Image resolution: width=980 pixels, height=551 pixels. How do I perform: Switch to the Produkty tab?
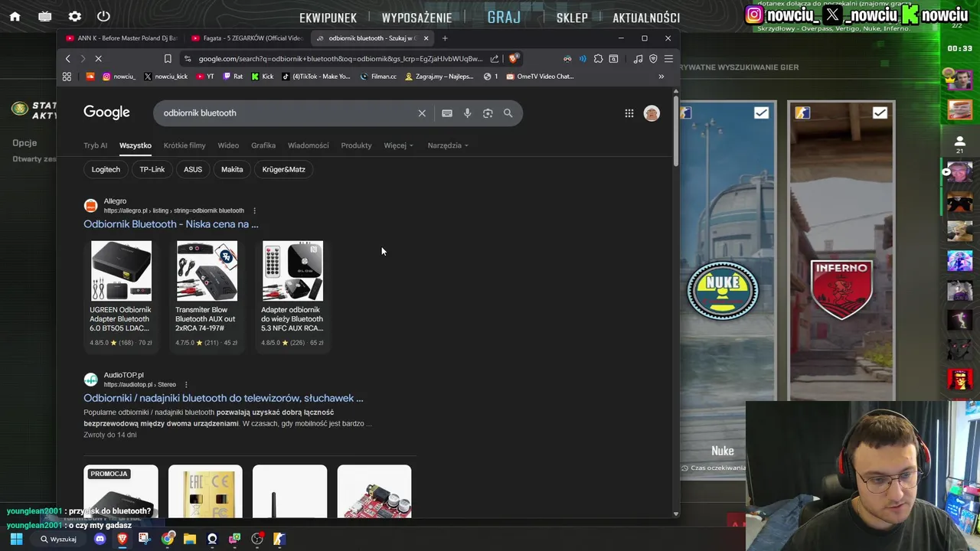point(356,145)
